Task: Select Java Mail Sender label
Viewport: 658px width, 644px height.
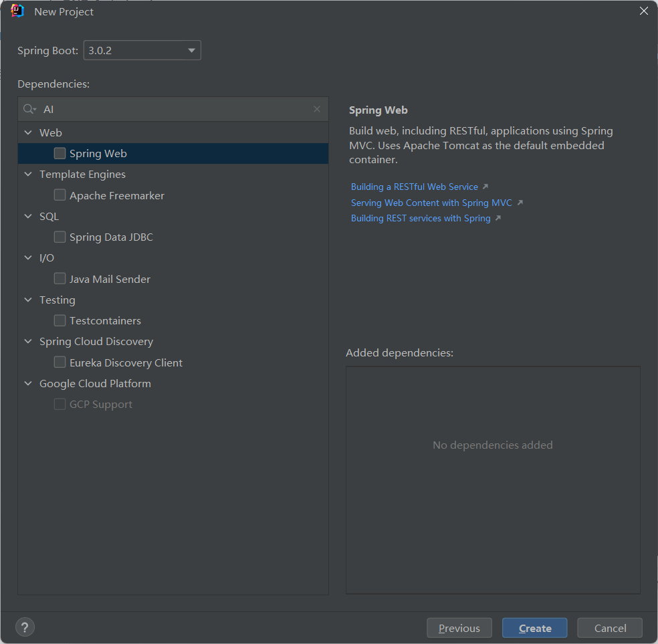Action: 110,279
